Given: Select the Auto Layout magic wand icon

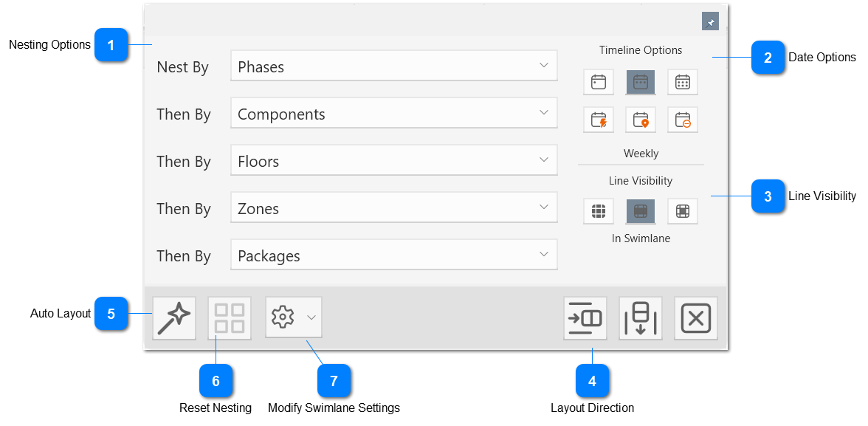Looking at the screenshot, I should pos(173,317).
